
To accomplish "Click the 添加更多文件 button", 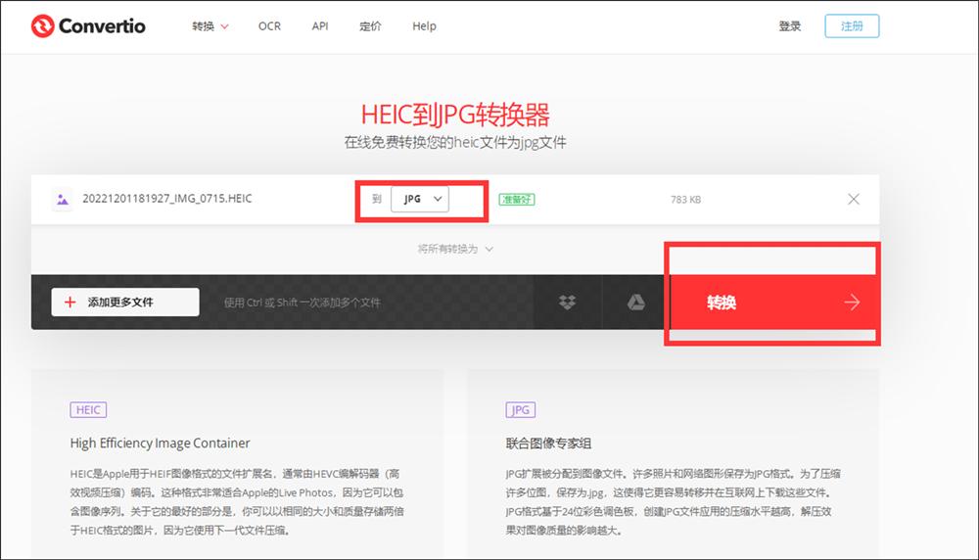I will tap(125, 303).
